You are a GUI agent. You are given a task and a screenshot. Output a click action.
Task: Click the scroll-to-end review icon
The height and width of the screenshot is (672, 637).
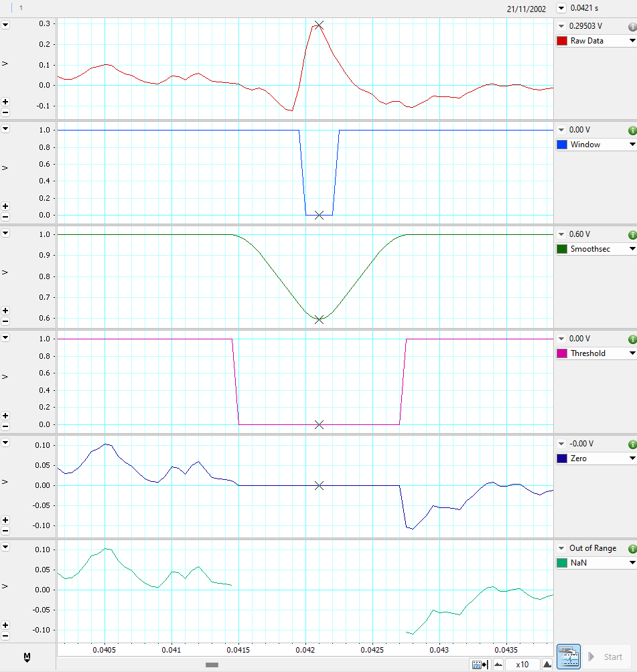pos(480,665)
